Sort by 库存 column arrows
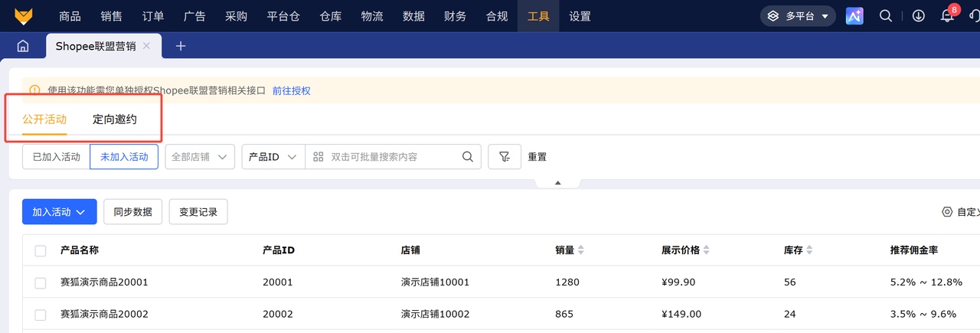This screenshot has width=980, height=333. coord(809,250)
